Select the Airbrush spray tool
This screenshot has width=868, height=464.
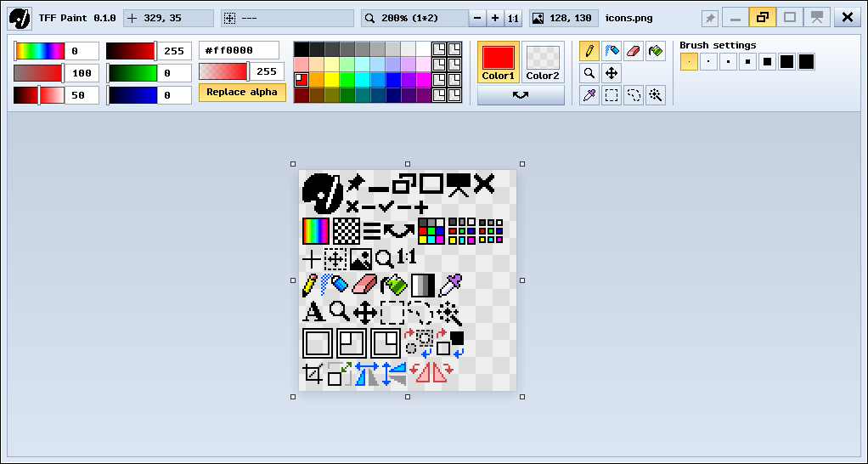click(x=611, y=51)
